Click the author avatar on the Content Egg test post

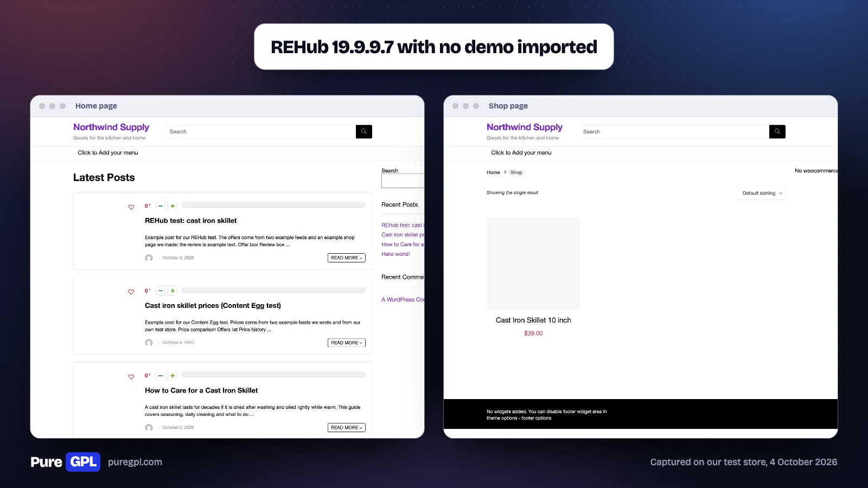tap(149, 343)
